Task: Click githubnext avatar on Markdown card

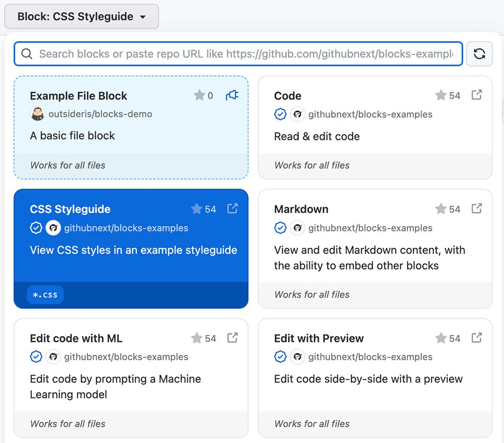Action: pyautogui.click(x=298, y=228)
